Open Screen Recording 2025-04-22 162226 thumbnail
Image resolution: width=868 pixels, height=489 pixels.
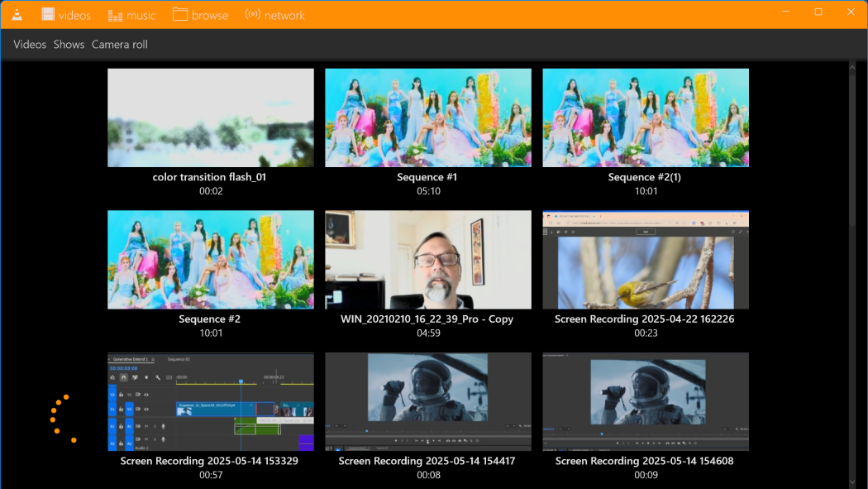(x=645, y=259)
